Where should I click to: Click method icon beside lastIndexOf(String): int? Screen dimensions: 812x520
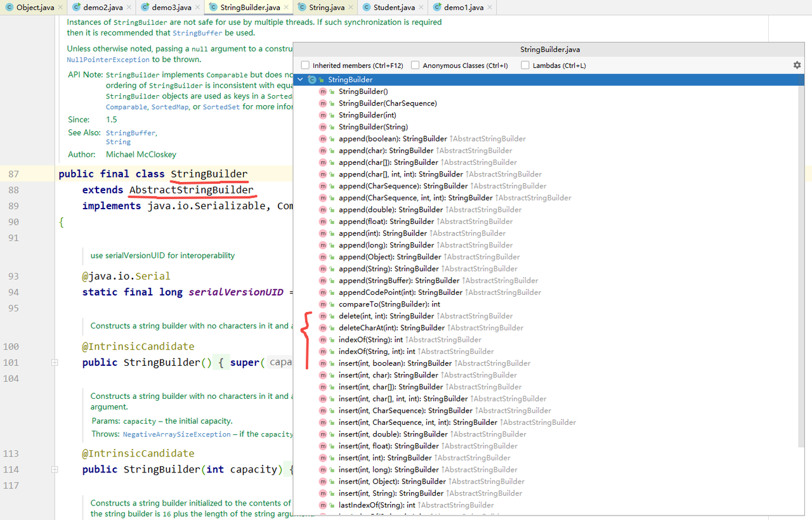click(x=323, y=505)
